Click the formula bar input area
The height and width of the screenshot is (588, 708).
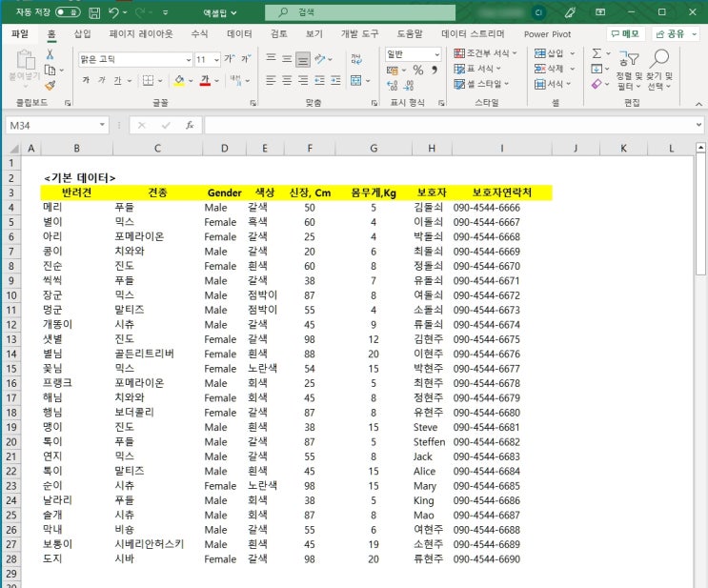449,125
